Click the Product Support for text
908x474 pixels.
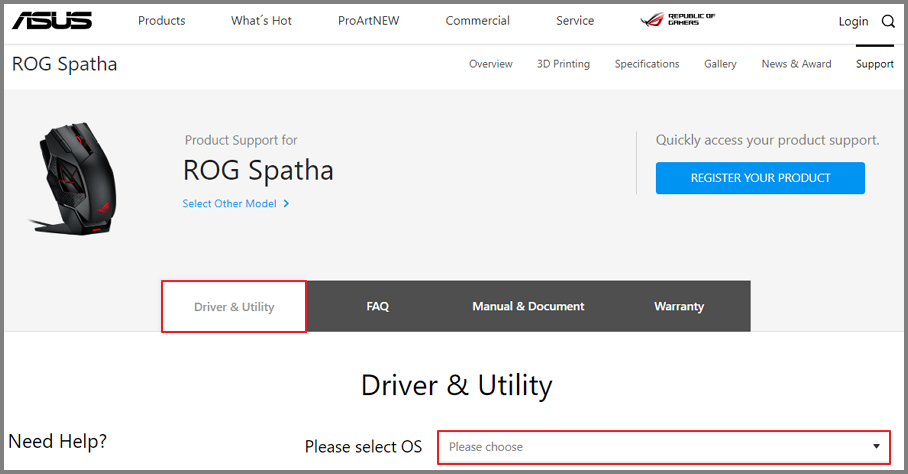click(x=241, y=141)
